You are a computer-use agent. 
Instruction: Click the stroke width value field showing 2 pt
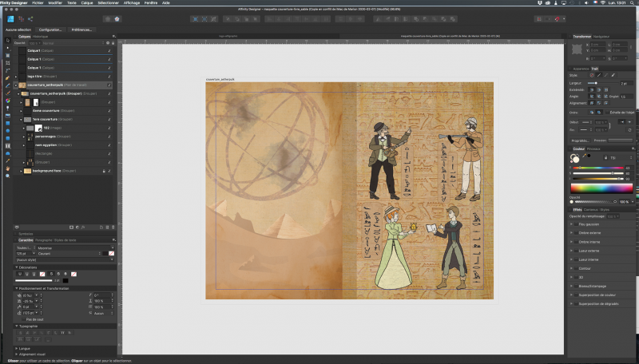tap(626, 84)
